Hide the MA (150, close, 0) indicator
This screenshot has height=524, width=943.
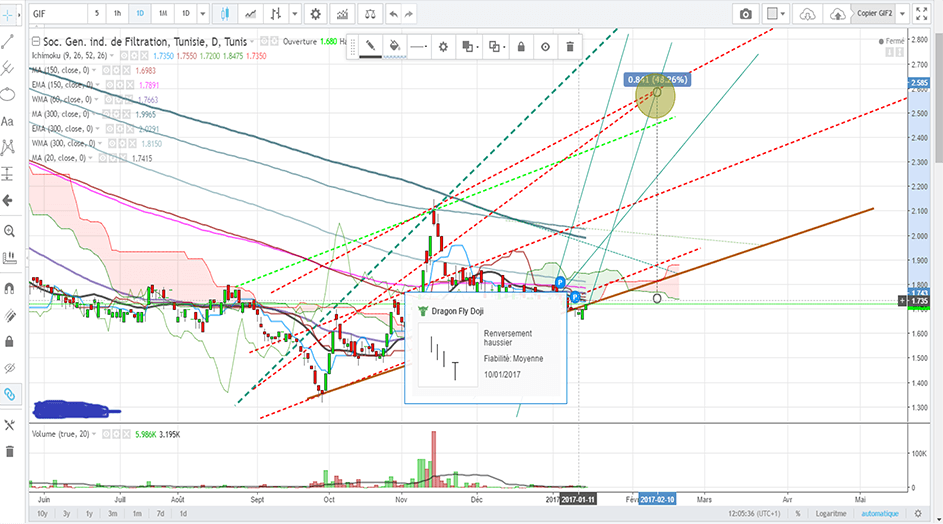click(x=104, y=70)
